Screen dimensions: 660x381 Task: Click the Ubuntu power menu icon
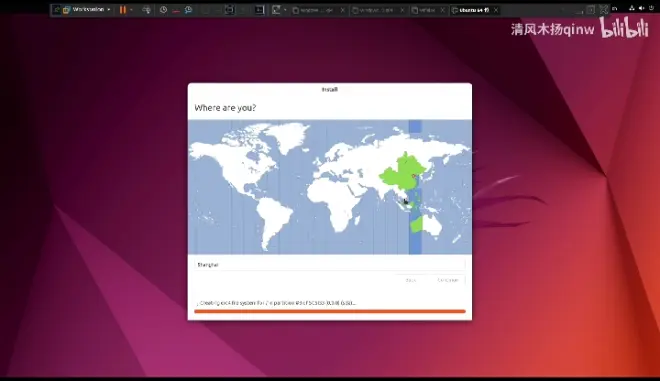pos(651,8)
